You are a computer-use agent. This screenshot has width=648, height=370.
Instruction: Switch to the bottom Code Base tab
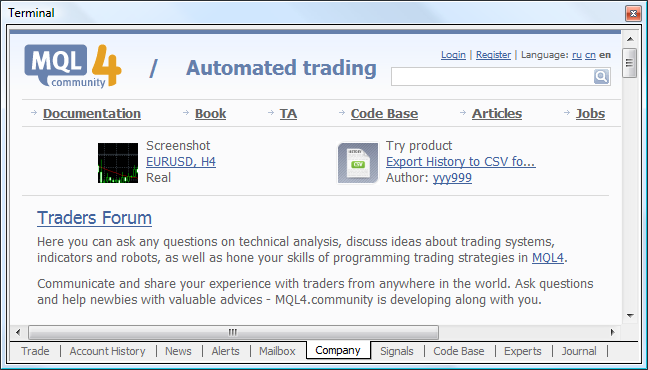pos(459,351)
